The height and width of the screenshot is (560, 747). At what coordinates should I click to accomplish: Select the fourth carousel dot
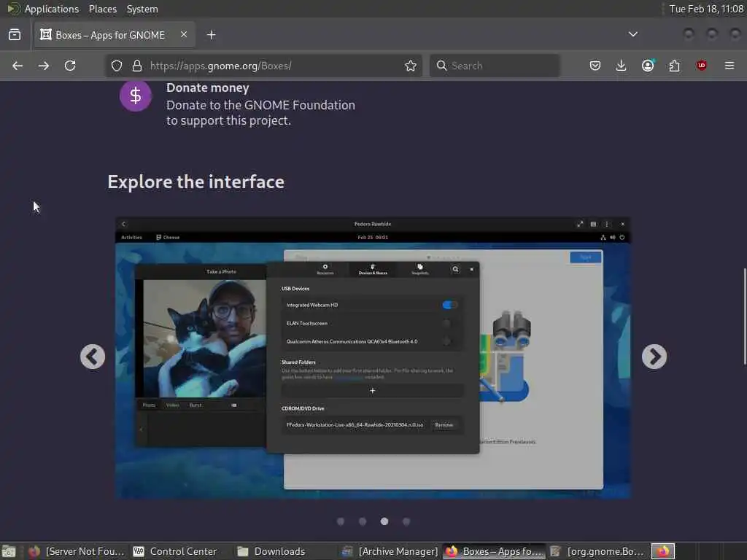pyautogui.click(x=406, y=521)
